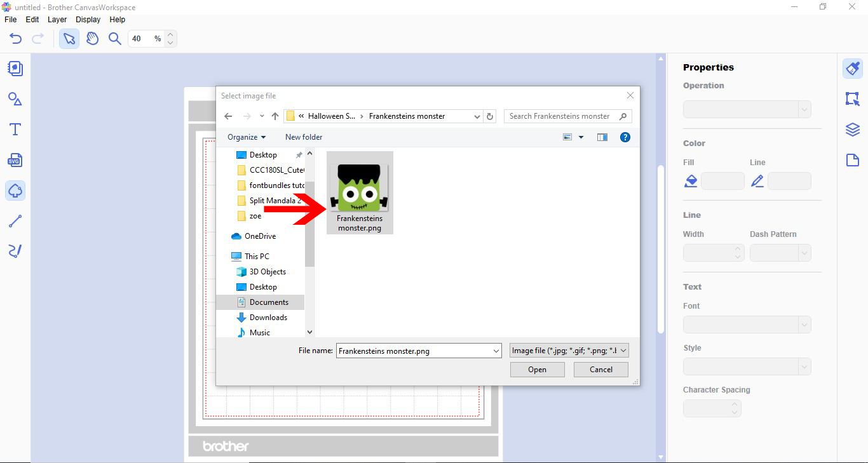The image size is (868, 463).
Task: Open the Edit menu
Action: pos(32,20)
